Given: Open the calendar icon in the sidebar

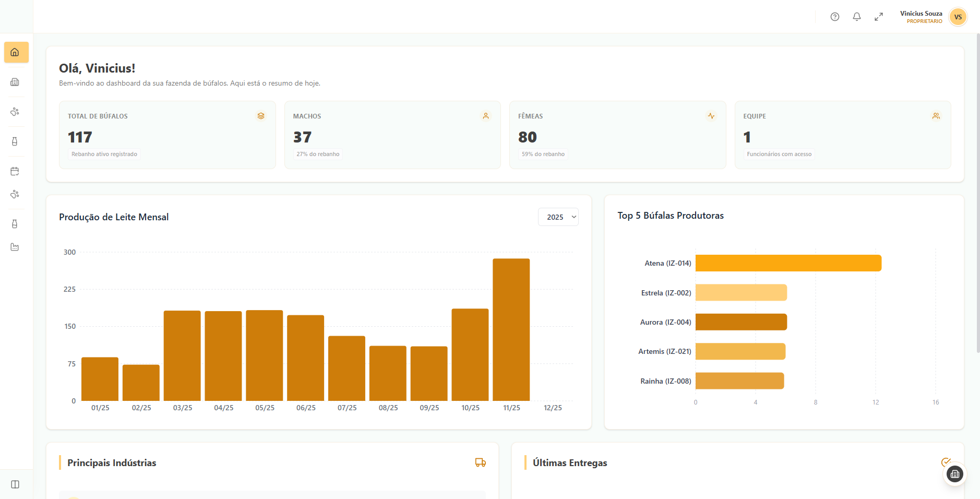Looking at the screenshot, I should [15, 171].
